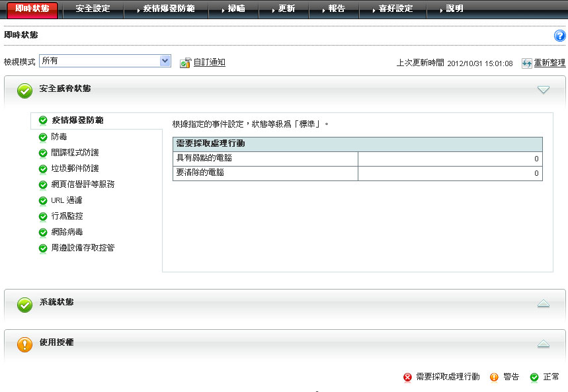Open the 報告 menu
This screenshot has height=392, width=568.
coord(337,9)
